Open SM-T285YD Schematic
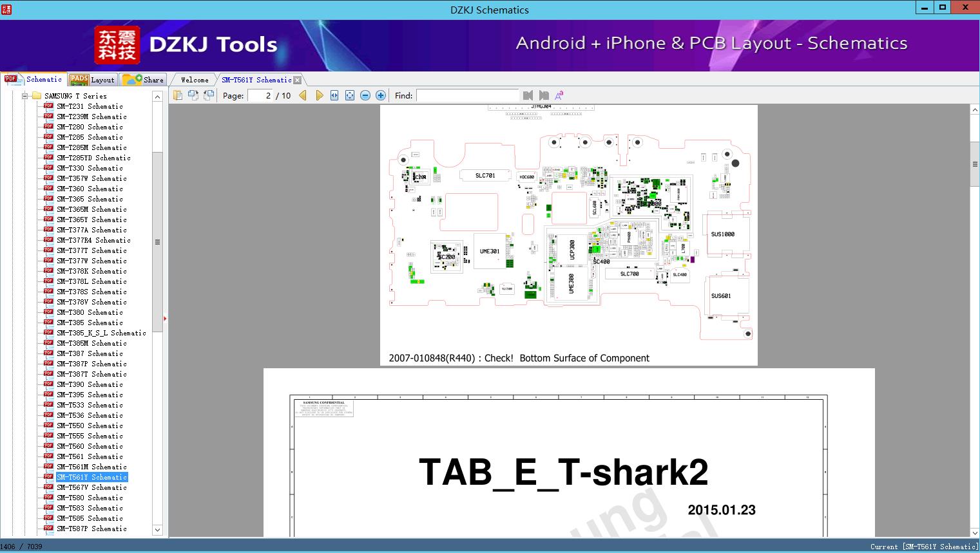The image size is (980, 553). click(x=93, y=158)
